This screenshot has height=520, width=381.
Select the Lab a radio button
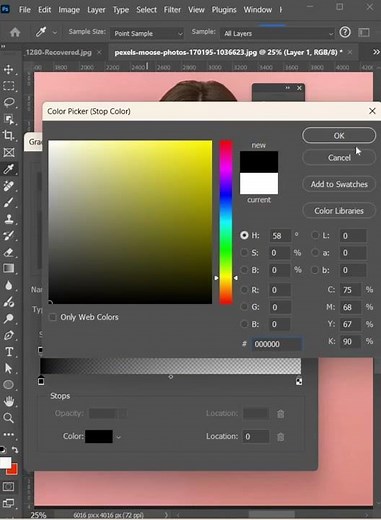point(315,253)
